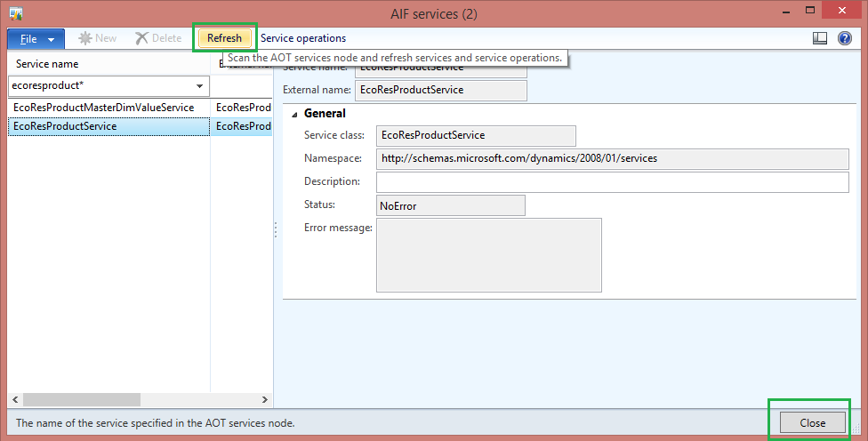Open the ecoresproduct* filter dropdown arrow
This screenshot has width=868, height=441.
pyautogui.click(x=200, y=86)
